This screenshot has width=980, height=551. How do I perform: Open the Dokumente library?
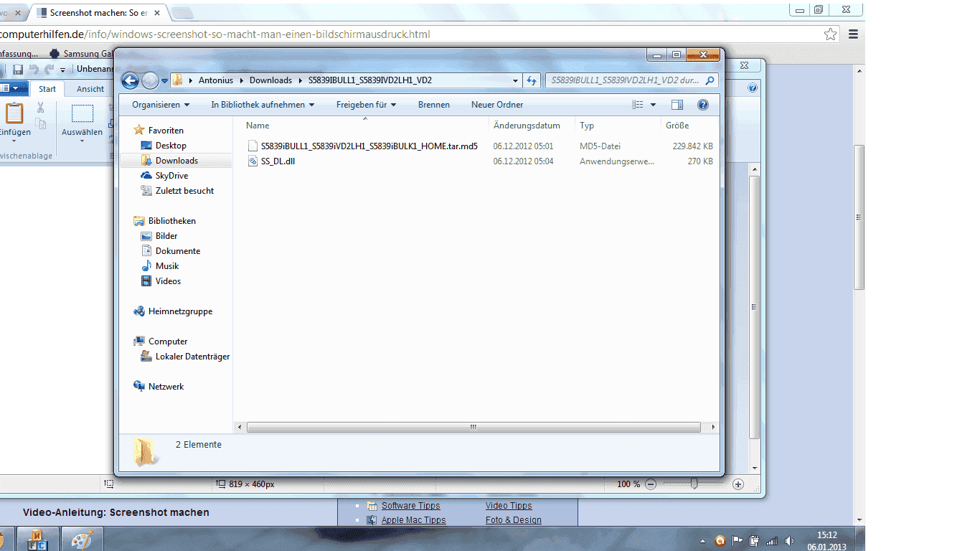(178, 251)
